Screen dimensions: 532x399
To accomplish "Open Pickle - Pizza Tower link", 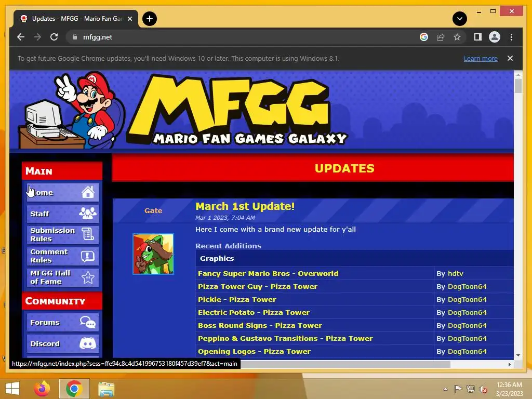I will pyautogui.click(x=237, y=299).
